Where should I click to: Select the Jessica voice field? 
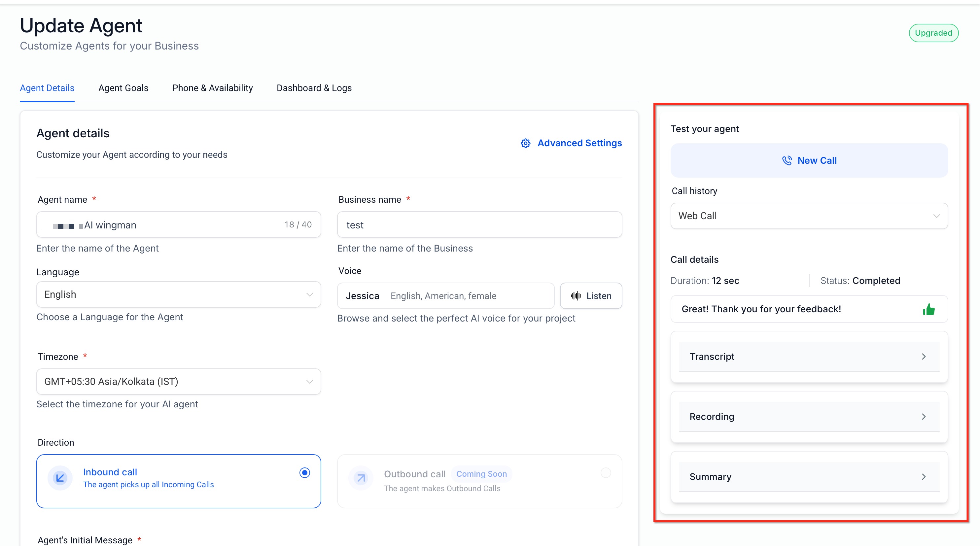pos(445,296)
